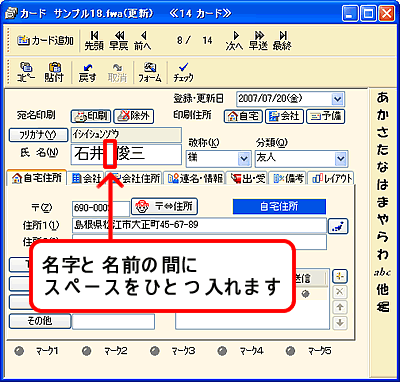Click the フリガナ reading field
The width and height of the screenshot is (400, 382).
click(x=126, y=135)
